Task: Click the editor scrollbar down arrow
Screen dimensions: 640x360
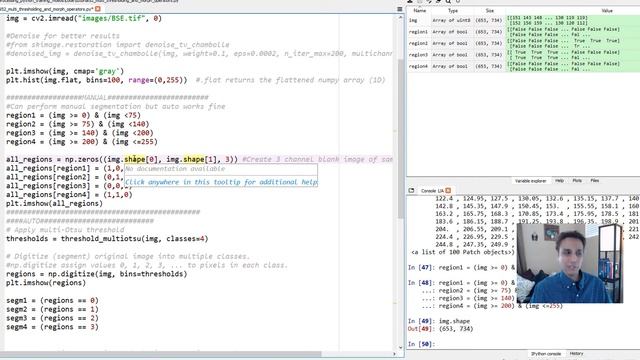Action: pos(401,348)
